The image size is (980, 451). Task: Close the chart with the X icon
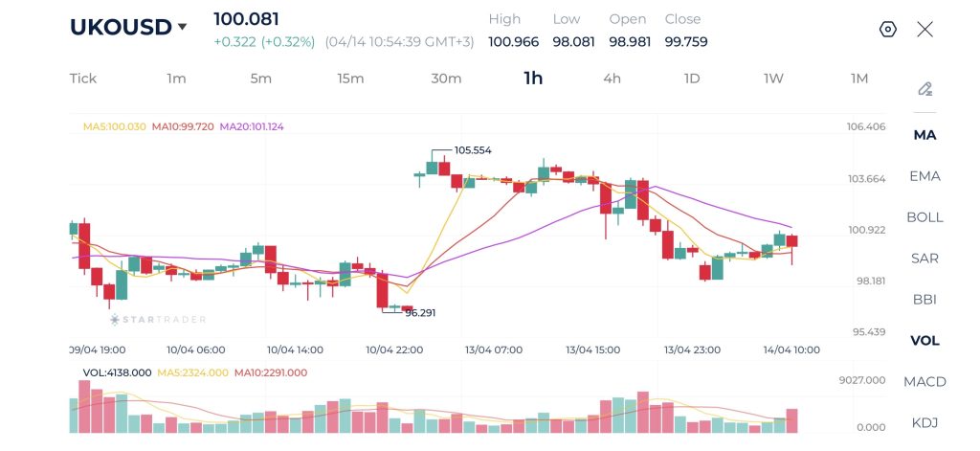[924, 29]
